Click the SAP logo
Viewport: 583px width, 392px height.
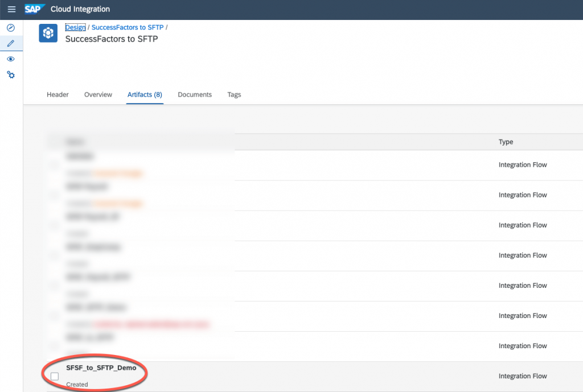[35, 9]
